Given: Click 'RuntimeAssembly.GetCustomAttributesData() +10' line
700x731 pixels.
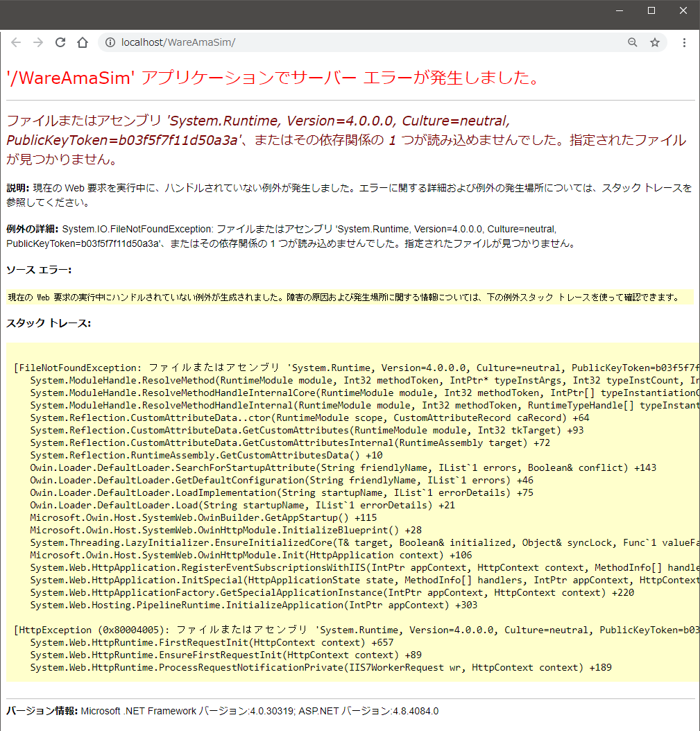Looking at the screenshot, I should (x=206, y=456).
